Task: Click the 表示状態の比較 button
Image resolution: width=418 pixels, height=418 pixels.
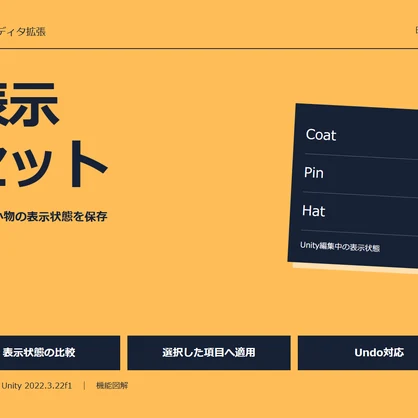Action: click(60, 353)
